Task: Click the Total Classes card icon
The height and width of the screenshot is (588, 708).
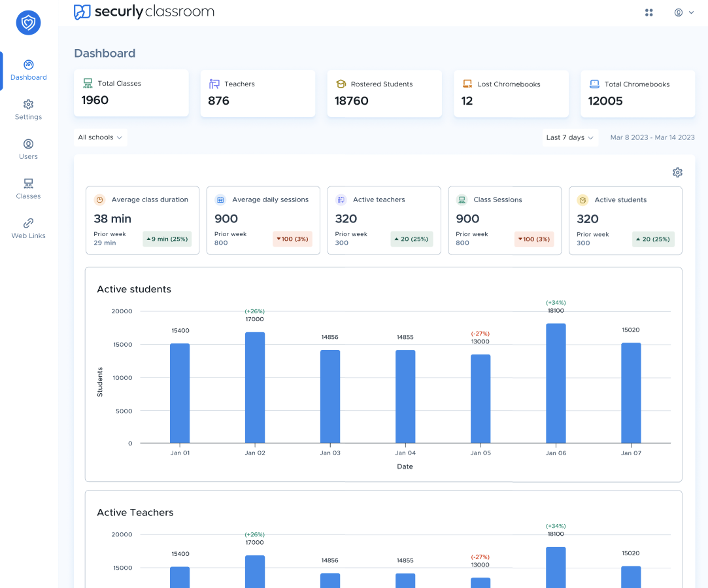Action: pyautogui.click(x=88, y=83)
